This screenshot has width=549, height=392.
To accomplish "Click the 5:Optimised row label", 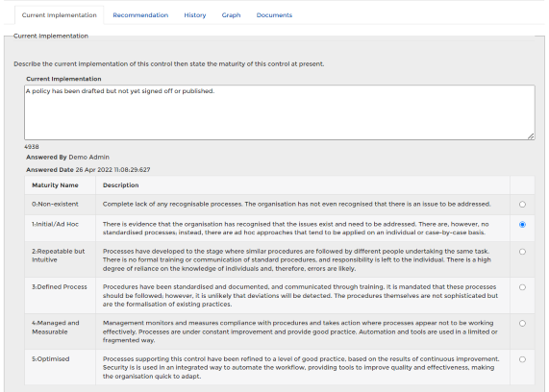I will click(51, 358).
